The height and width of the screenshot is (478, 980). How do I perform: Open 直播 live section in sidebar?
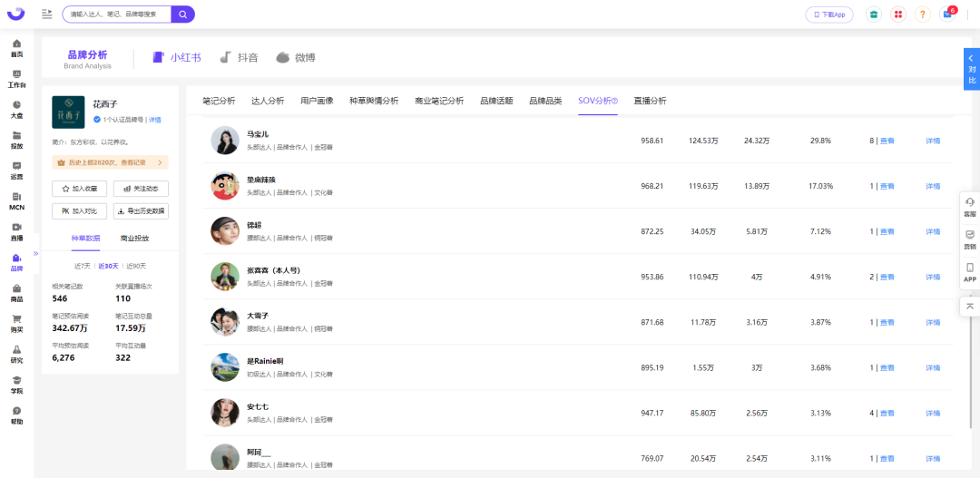click(17, 232)
